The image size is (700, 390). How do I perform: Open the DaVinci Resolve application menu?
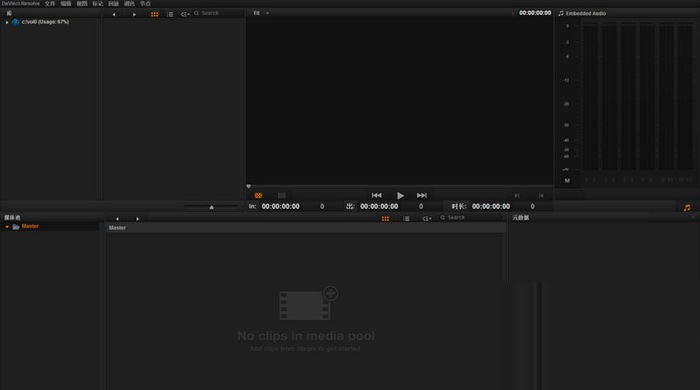(21, 4)
